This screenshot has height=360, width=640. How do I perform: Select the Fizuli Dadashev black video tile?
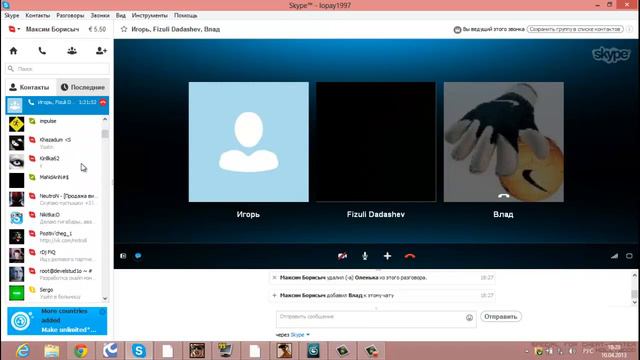click(x=376, y=142)
